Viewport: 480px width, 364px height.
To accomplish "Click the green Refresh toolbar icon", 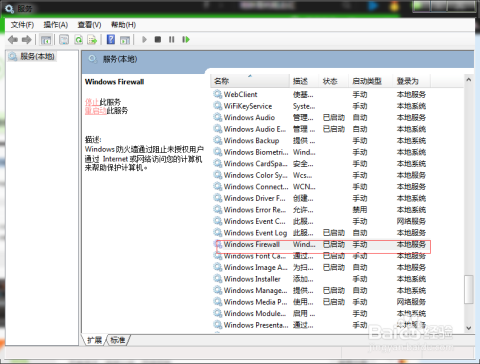I will (78, 40).
